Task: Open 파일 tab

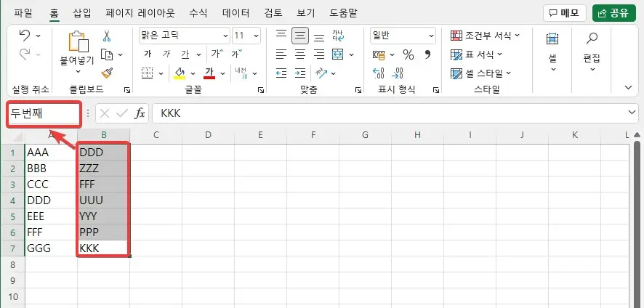Action: (23, 13)
